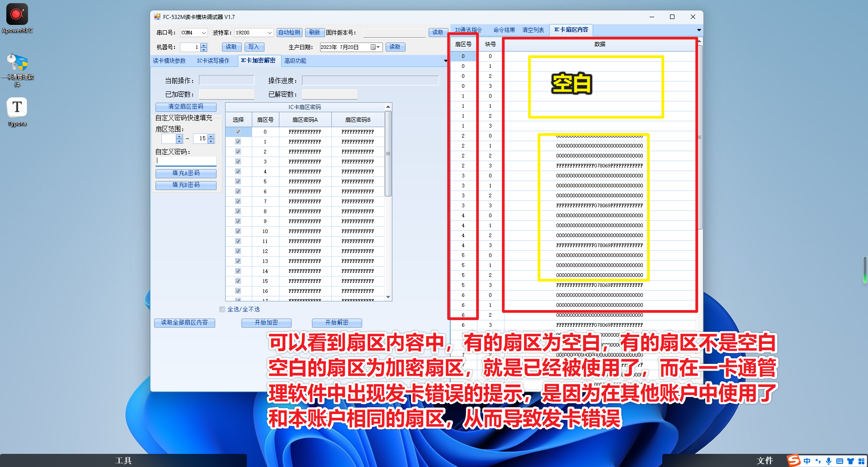Open the 波特率 19200 dropdown

click(270, 33)
